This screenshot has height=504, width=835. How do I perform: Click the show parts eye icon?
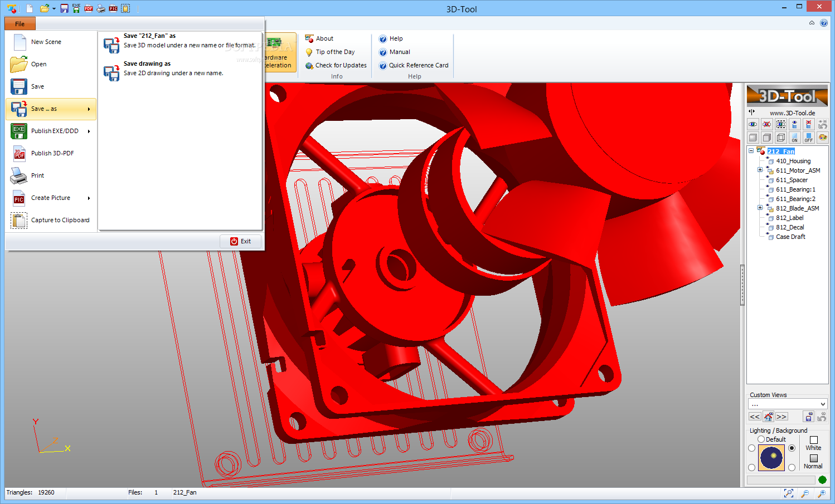753,124
